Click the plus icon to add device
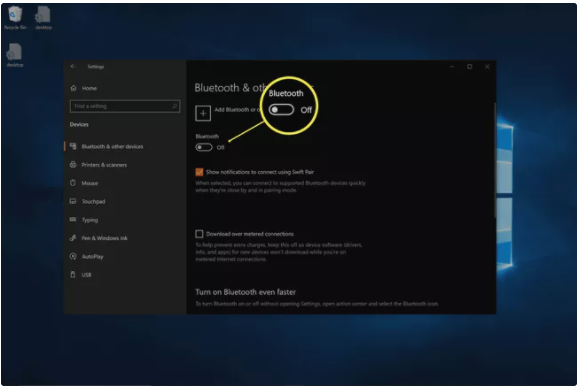Viewport: 580px width, 392px height. [203, 113]
